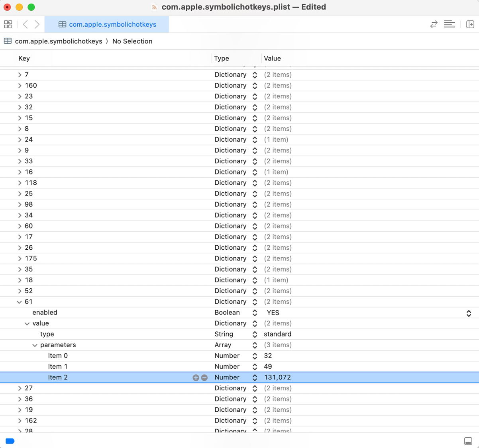Click the plist icon in the breadcrumb bar
This screenshot has width=479, height=448.
click(8, 41)
